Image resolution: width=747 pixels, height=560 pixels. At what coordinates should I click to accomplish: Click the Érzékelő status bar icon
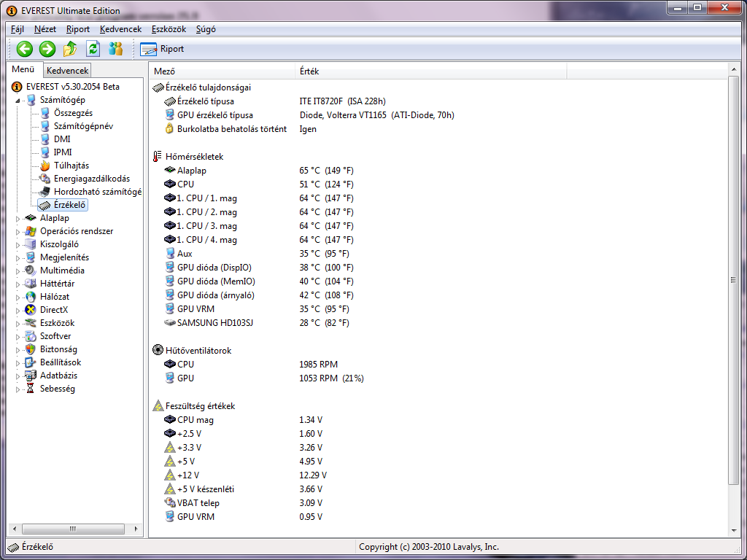(13, 547)
